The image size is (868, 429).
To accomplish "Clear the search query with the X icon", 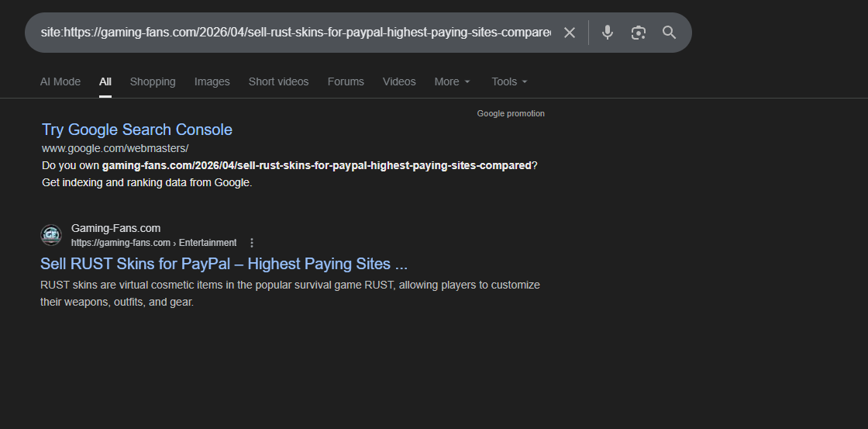I will [x=570, y=33].
